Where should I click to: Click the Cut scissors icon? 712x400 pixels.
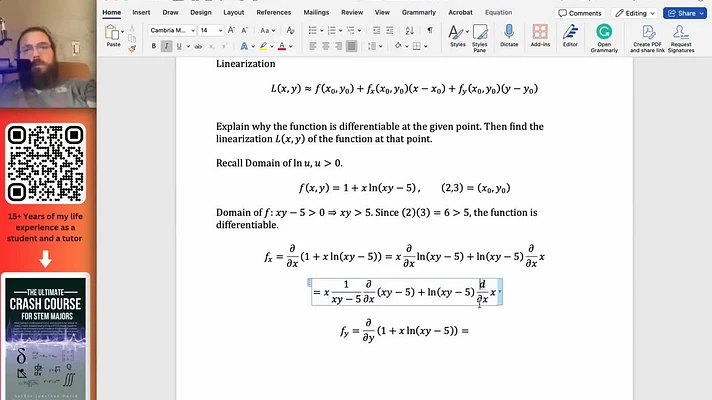pyautogui.click(x=132, y=29)
